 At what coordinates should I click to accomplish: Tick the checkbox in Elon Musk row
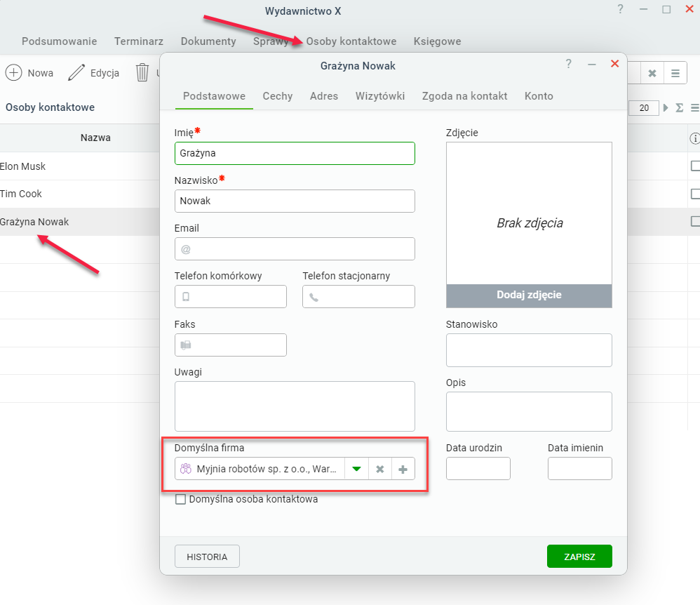[x=695, y=166]
